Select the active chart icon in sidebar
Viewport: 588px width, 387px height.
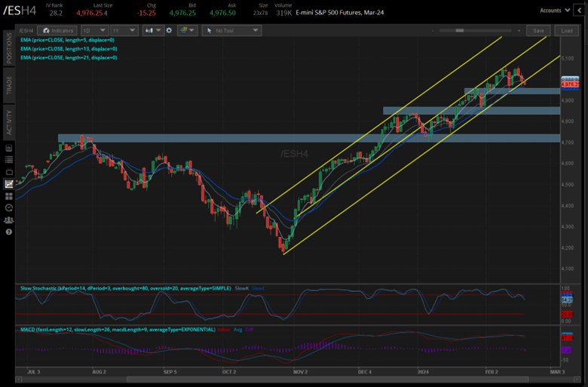9,183
